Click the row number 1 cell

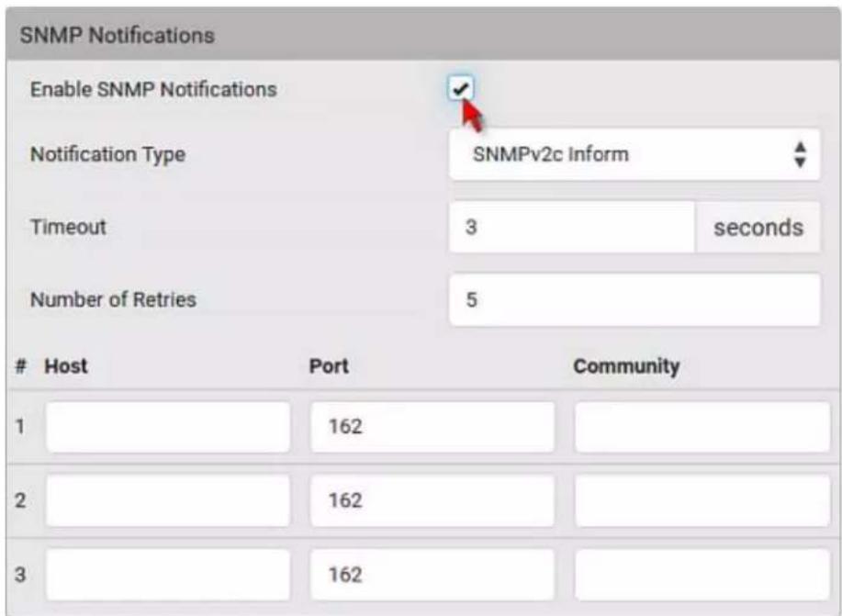(x=20, y=427)
